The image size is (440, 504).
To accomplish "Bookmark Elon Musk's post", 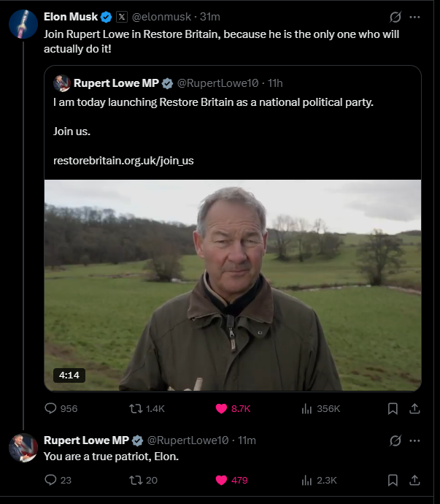I will [393, 409].
